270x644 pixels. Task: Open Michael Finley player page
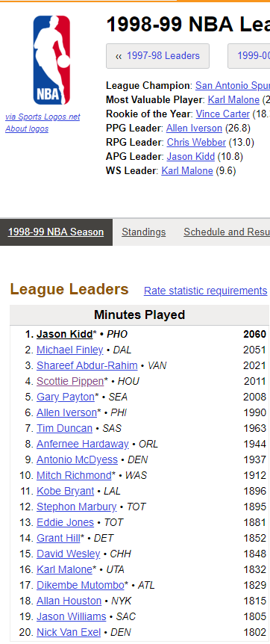pyautogui.click(x=70, y=350)
